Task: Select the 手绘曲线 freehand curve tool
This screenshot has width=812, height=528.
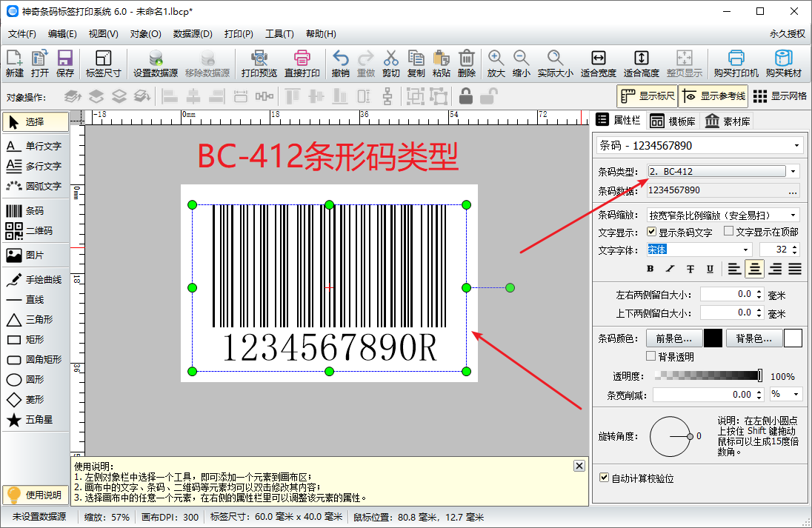Action: click(36, 280)
